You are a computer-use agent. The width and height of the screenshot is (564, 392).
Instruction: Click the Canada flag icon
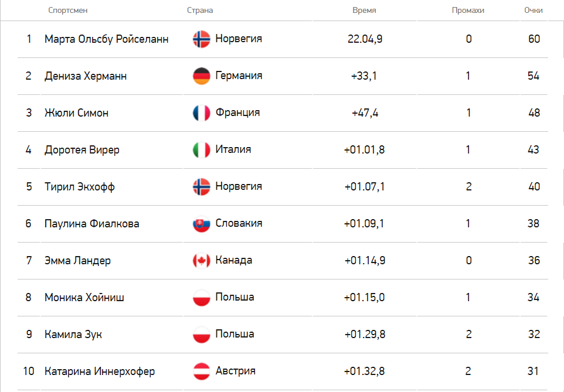202,261
